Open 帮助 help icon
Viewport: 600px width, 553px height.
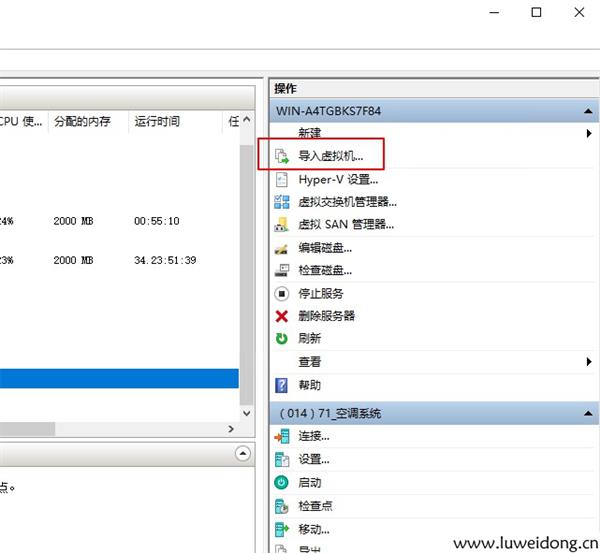(x=282, y=385)
